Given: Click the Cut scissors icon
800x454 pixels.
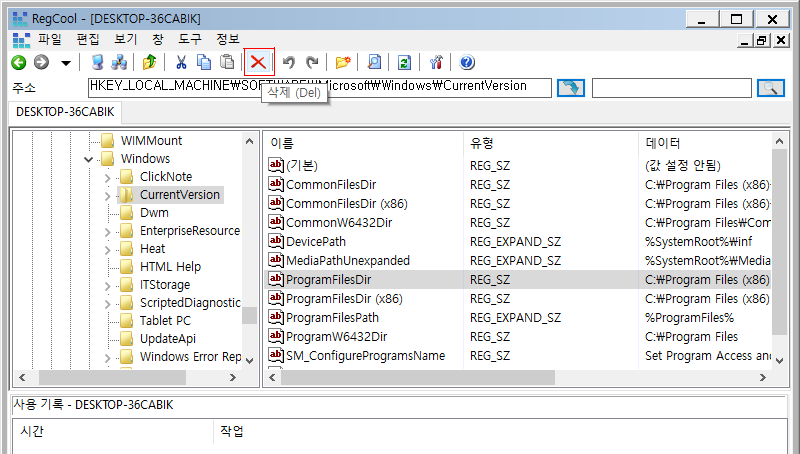Looking at the screenshot, I should point(181,63).
